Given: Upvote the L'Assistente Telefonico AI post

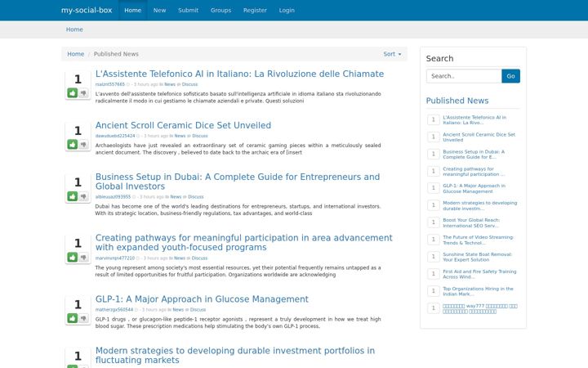Looking at the screenshot, I should 73,92.
